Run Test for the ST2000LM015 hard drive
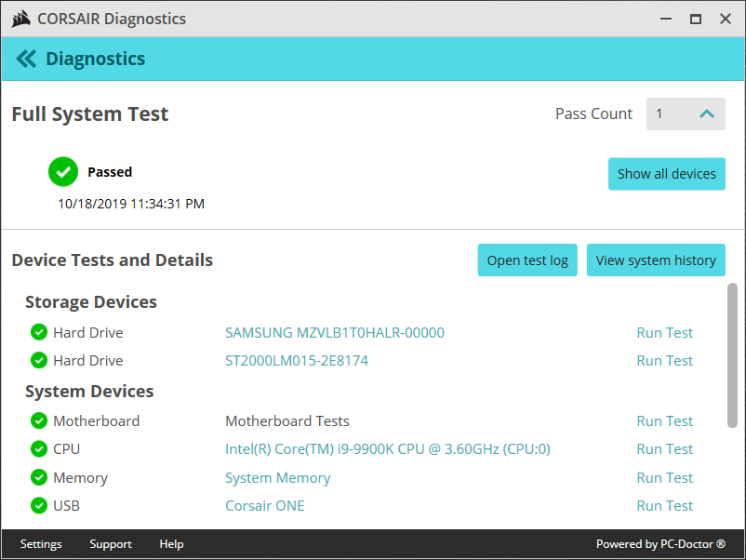The image size is (746, 560). coord(665,361)
